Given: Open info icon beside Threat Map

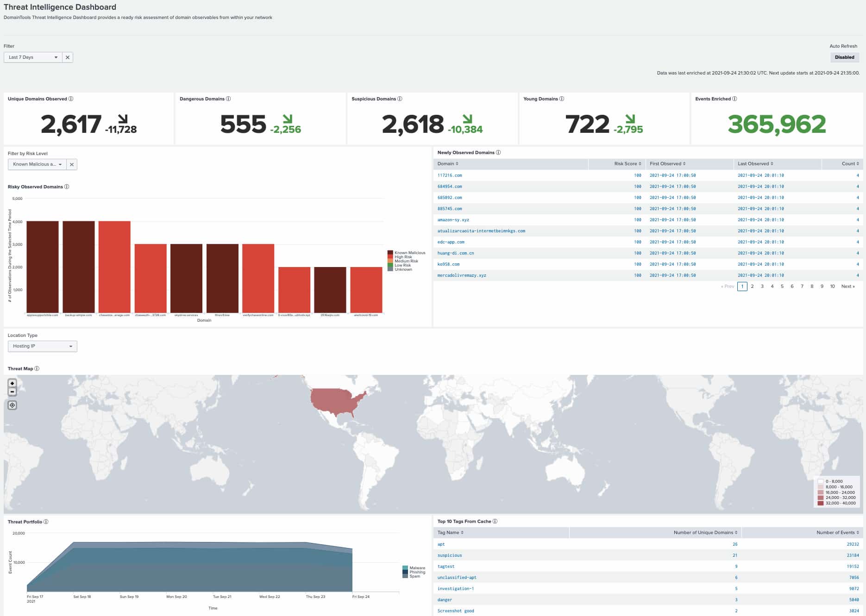Looking at the screenshot, I should coord(37,368).
